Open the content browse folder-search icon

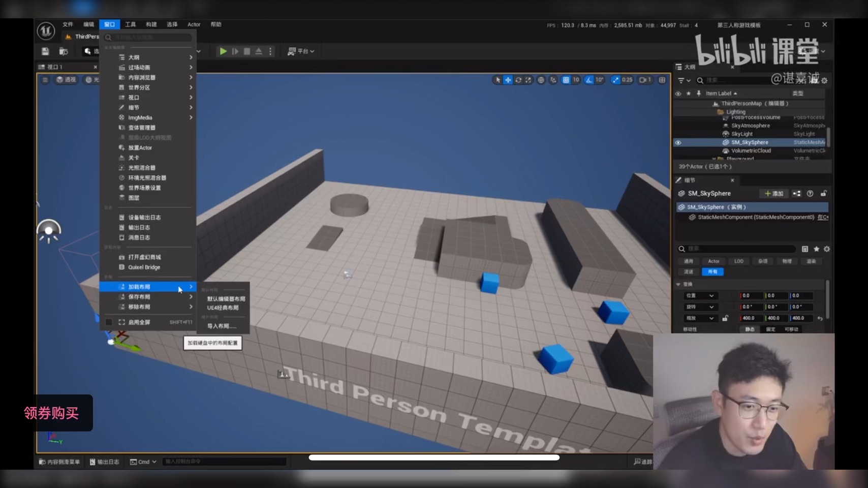coord(64,51)
